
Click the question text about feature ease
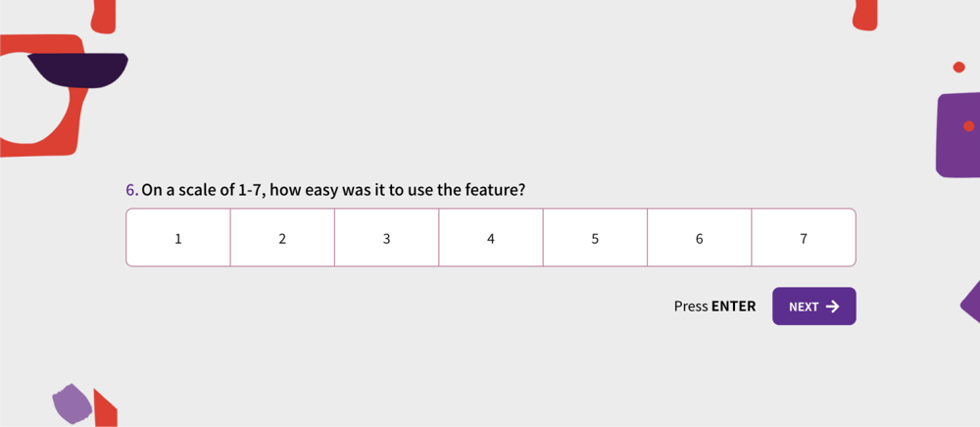click(333, 189)
